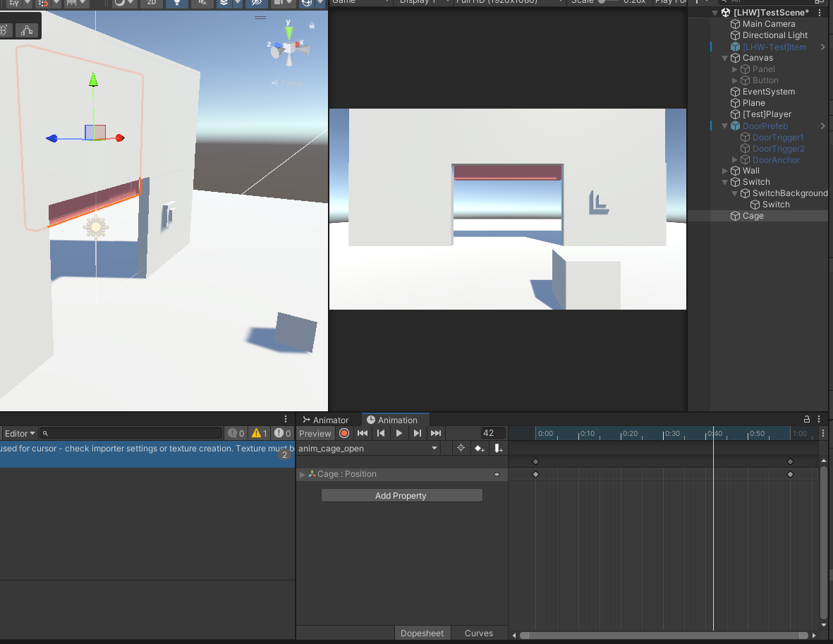Toggle Scene view orientation lock
833x644 pixels.
coord(312,25)
